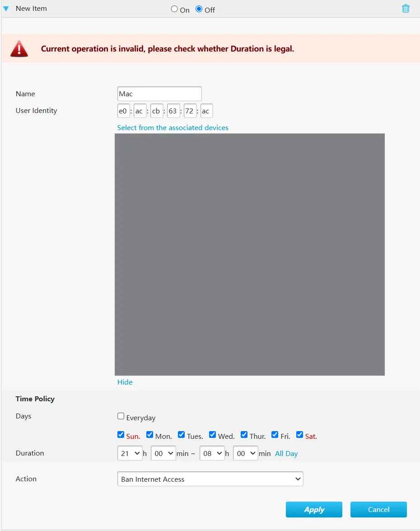420x531 pixels.
Task: Open the start hour dropdown showing 21
Action: click(x=130, y=453)
